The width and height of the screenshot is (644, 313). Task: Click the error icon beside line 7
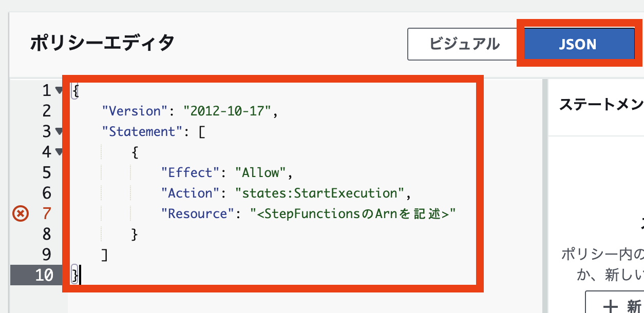point(20,213)
